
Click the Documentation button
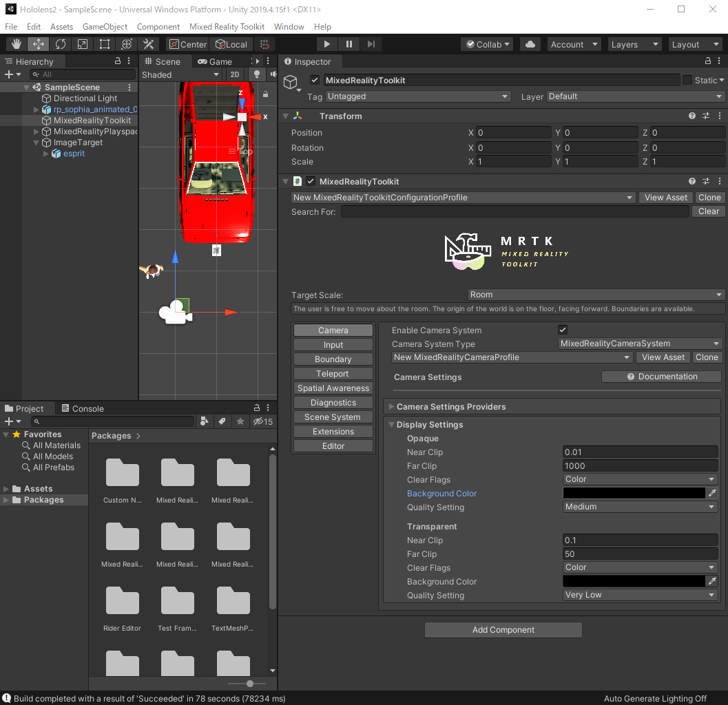click(x=661, y=377)
